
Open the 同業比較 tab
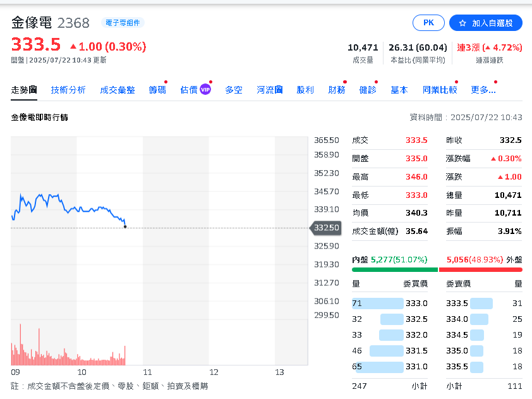[x=440, y=90]
